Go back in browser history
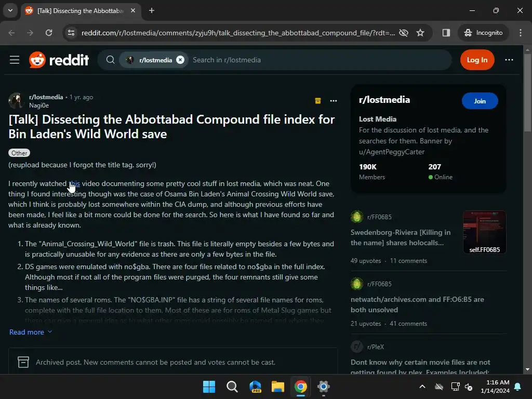Viewport: 532px width, 399px height. coord(11,33)
